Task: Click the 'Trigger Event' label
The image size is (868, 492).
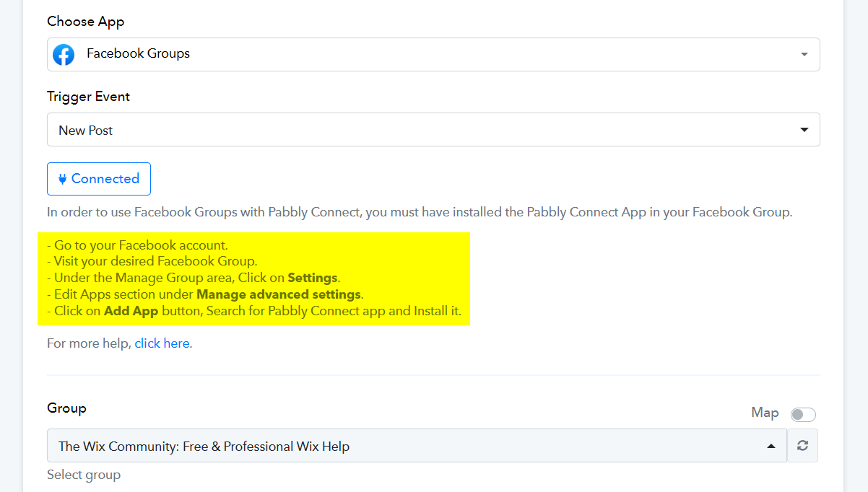Action: pyautogui.click(x=89, y=97)
